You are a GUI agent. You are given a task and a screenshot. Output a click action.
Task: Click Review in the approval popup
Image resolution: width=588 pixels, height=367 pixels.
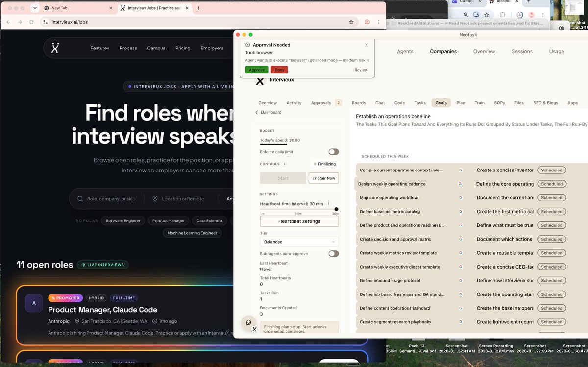361,70
